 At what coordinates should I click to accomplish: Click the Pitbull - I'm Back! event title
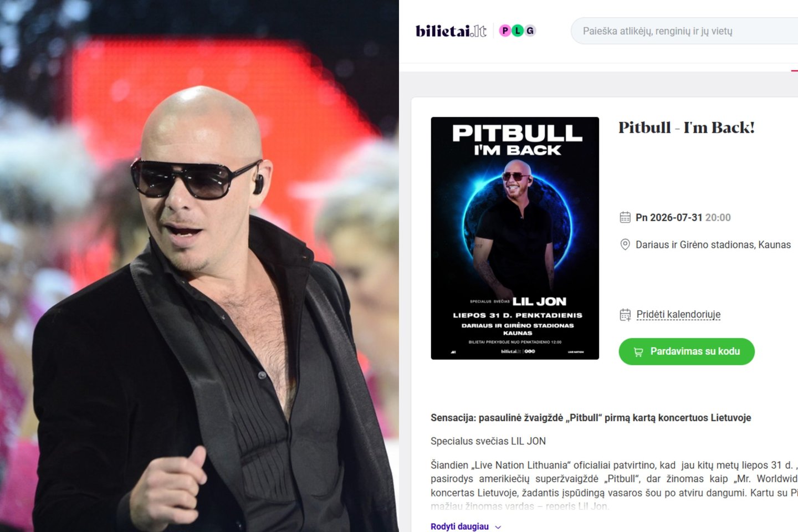687,127
